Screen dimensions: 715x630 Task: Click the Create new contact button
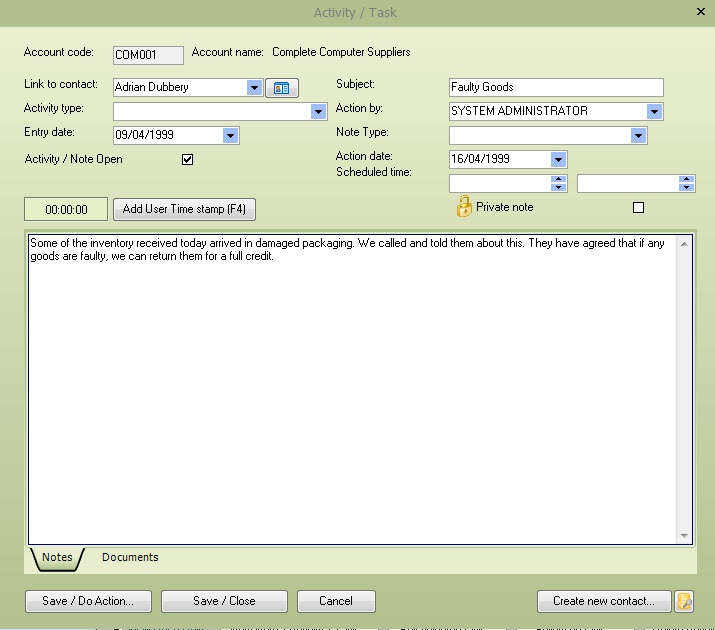(x=604, y=601)
